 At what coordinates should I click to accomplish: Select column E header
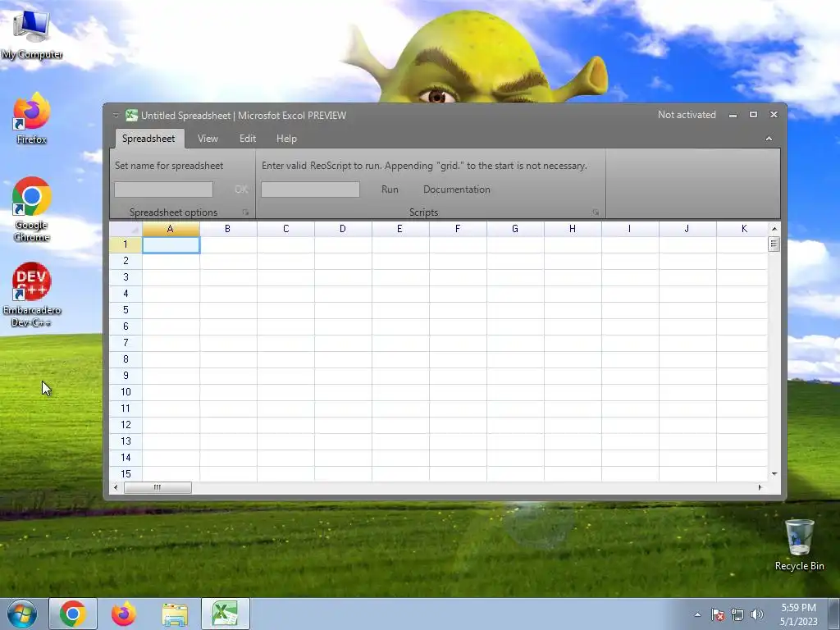(x=400, y=229)
